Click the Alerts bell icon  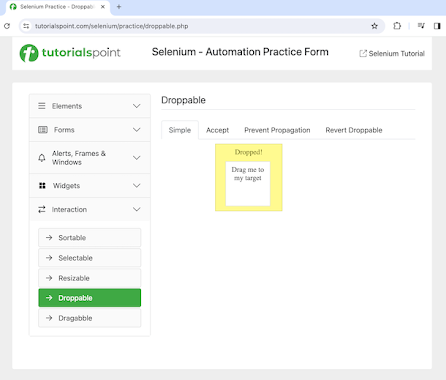click(42, 158)
